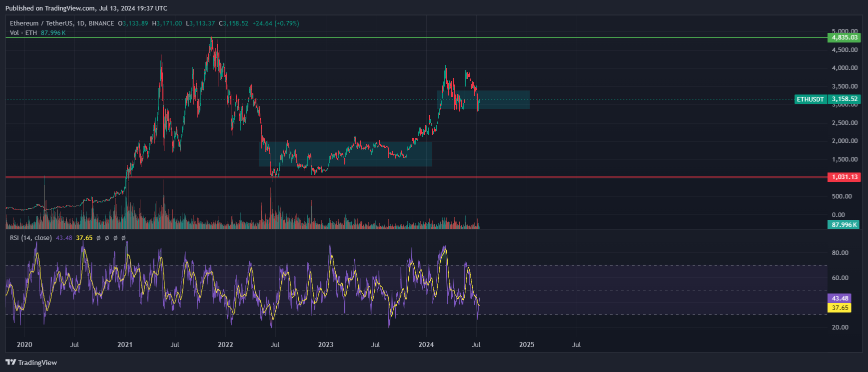Click the green 4,835.03 price label

(845, 37)
